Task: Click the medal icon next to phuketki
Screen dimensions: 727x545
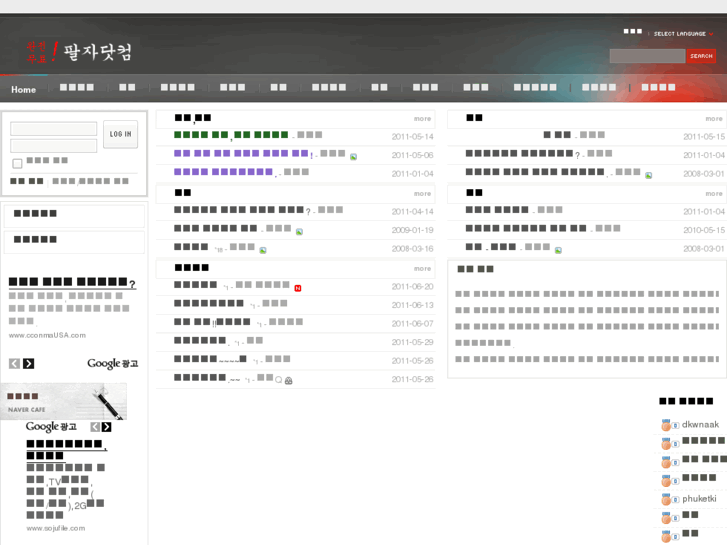Action: 666,499
